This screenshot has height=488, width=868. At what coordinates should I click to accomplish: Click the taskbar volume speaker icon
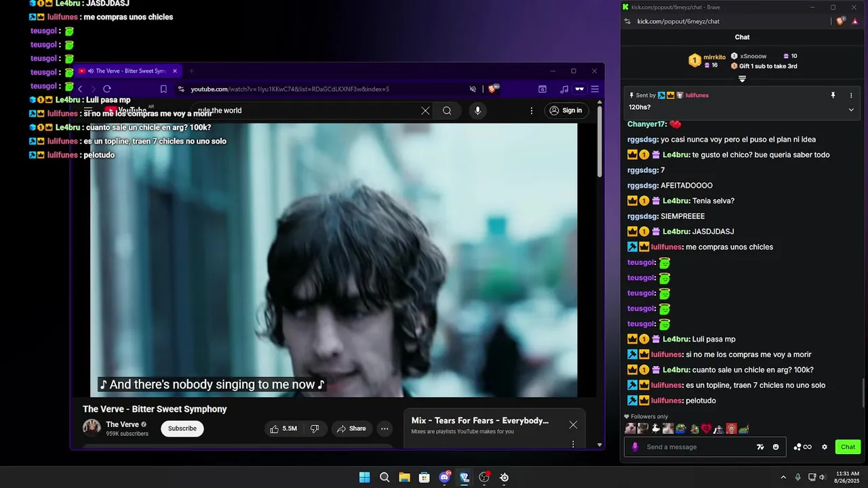pos(822,477)
